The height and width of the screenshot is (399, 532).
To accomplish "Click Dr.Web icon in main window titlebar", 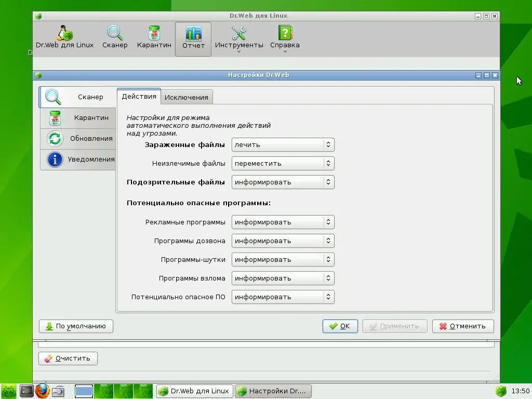I will pos(38,16).
